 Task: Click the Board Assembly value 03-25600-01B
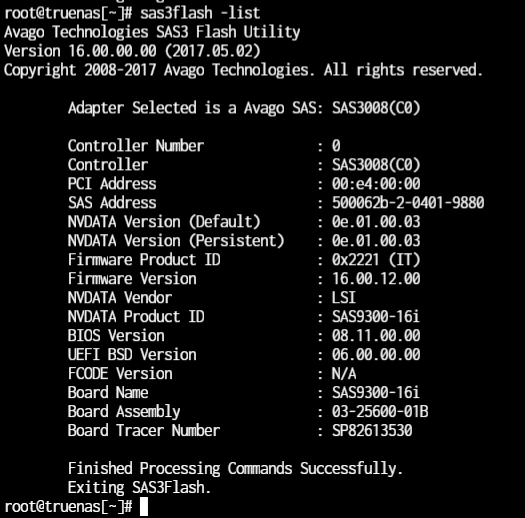tap(380, 412)
